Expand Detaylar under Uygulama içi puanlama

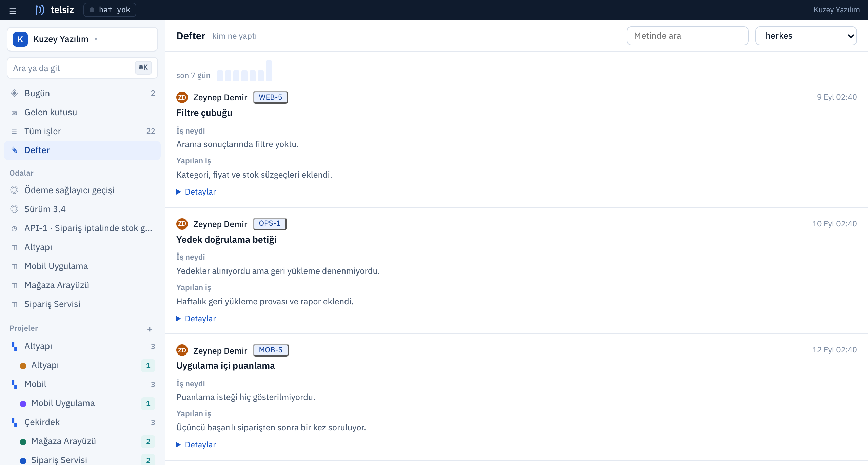tap(196, 445)
